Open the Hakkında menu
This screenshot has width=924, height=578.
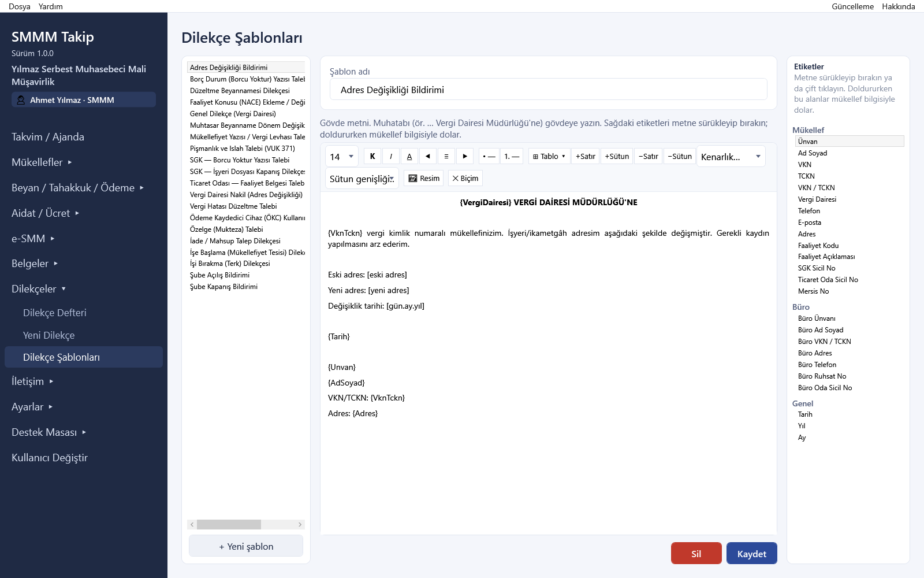(x=898, y=6)
